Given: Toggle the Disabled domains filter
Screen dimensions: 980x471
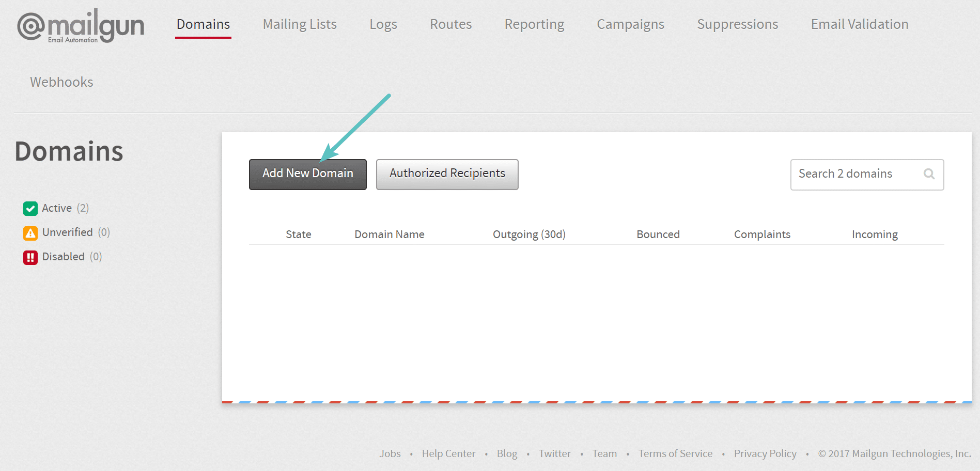Looking at the screenshot, I should point(63,257).
